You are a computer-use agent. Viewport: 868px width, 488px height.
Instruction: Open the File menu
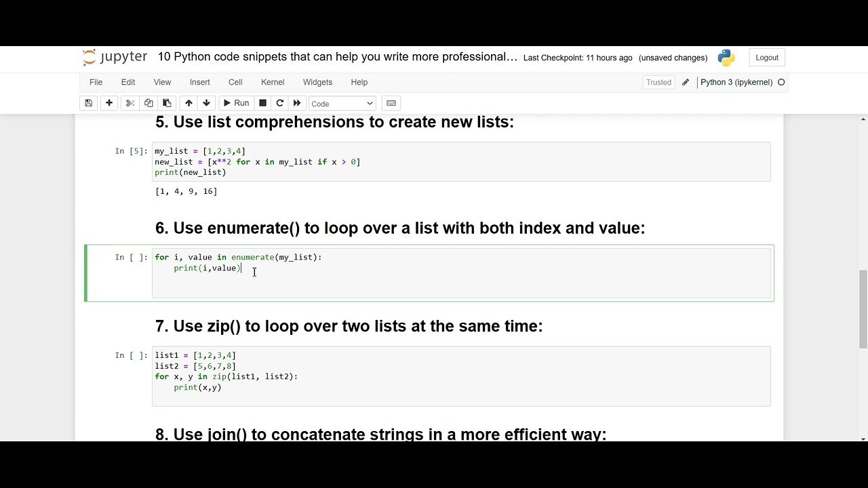[96, 82]
